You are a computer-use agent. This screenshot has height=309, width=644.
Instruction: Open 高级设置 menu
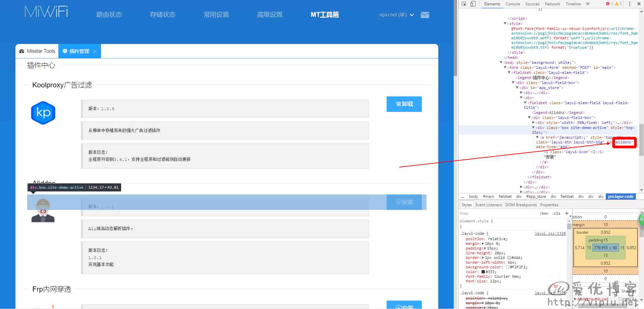pyautogui.click(x=270, y=14)
